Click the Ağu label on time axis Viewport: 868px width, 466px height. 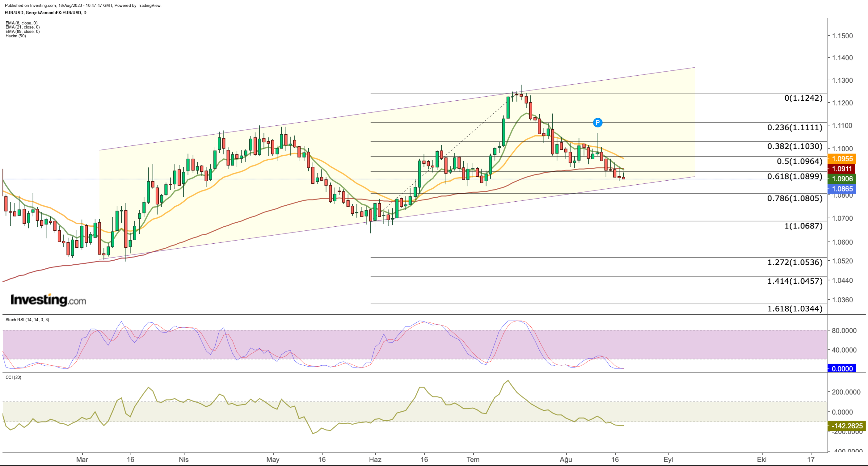pos(566,460)
